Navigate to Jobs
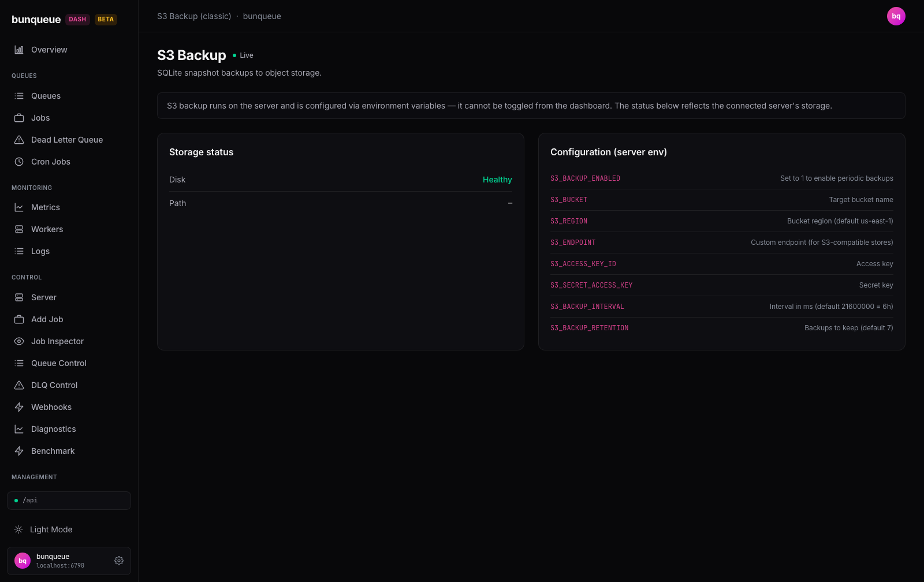The width and height of the screenshot is (924, 582). coord(69,118)
